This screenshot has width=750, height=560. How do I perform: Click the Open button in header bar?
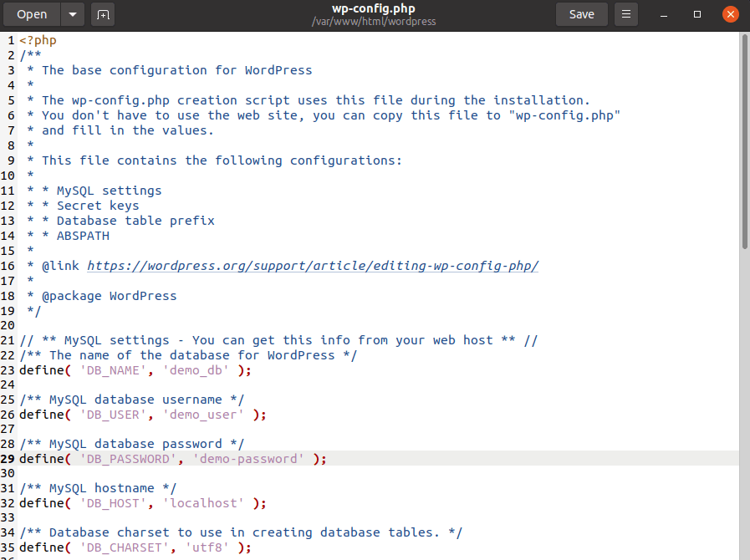pos(32,14)
